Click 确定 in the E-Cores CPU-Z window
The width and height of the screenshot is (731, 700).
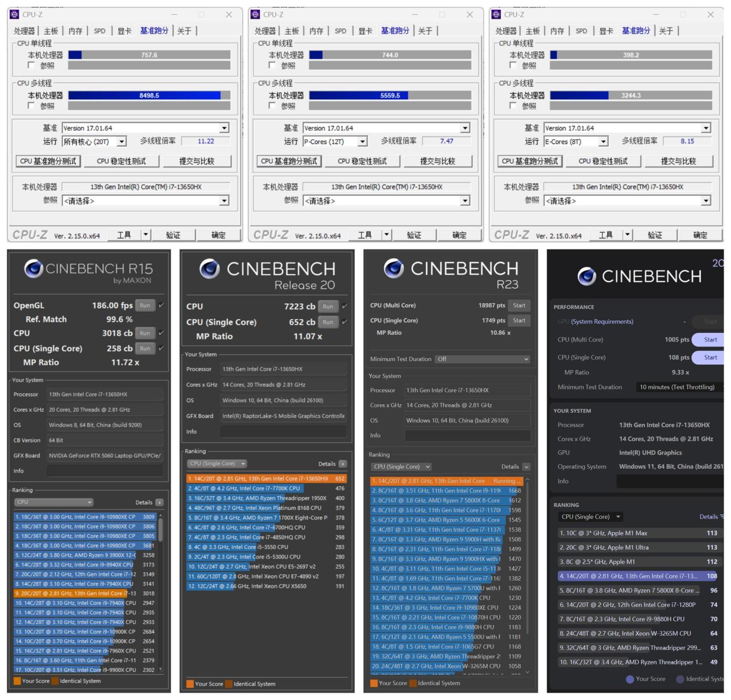click(700, 234)
